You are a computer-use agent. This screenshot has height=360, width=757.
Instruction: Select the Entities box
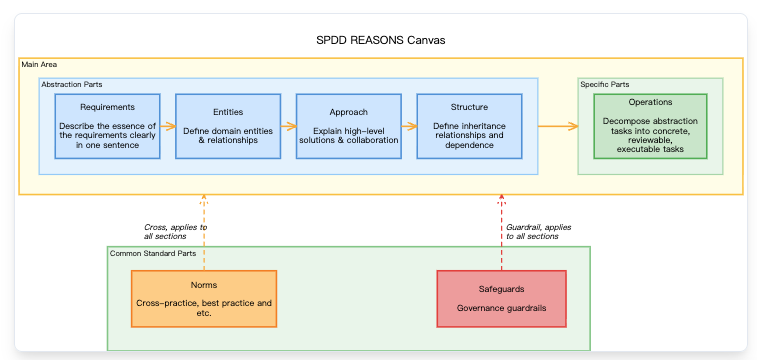[228, 126]
